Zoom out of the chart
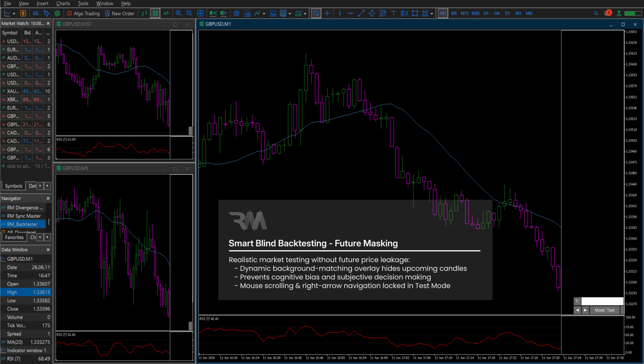The image size is (644, 364). click(189, 13)
